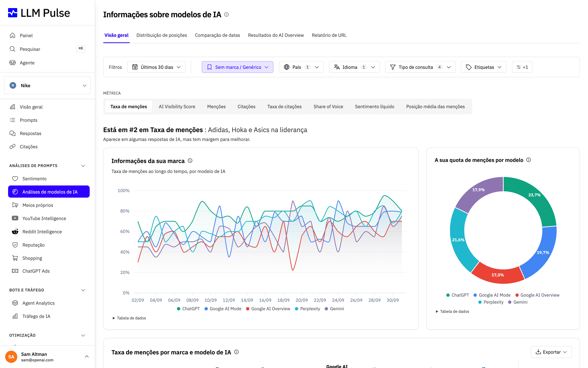Click the red 17,0% donut segment
588x368 pixels.
coord(498,275)
